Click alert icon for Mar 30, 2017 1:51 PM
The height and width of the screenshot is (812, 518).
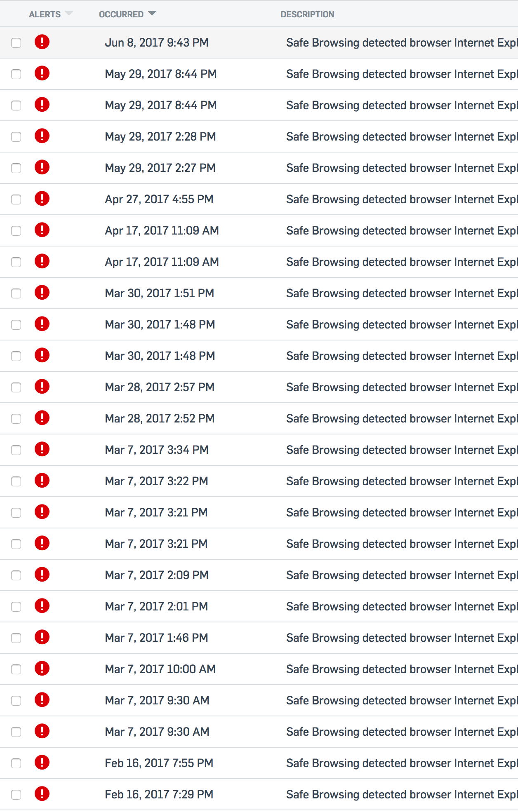click(x=42, y=293)
